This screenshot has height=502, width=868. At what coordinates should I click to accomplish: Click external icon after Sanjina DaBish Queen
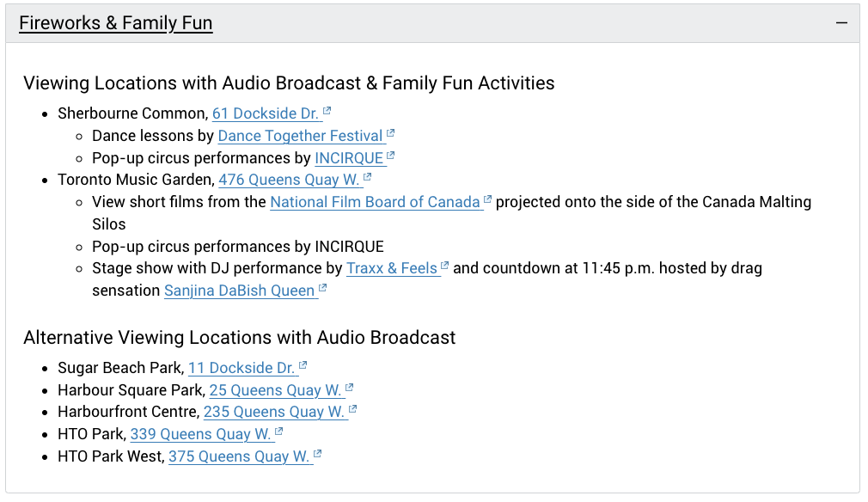(x=323, y=289)
